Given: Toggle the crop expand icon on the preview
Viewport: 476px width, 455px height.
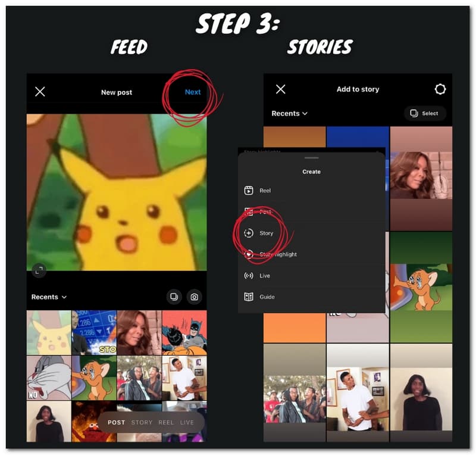Looking at the screenshot, I should pyautogui.click(x=39, y=270).
